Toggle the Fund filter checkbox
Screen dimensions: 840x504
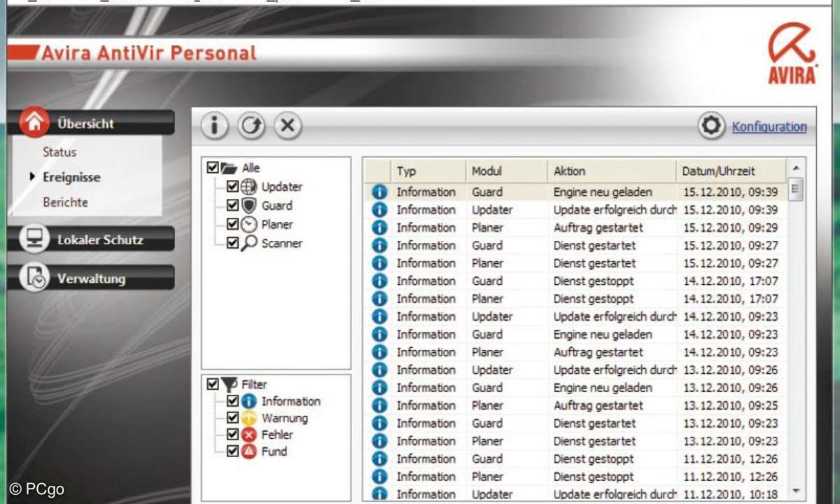point(233,451)
